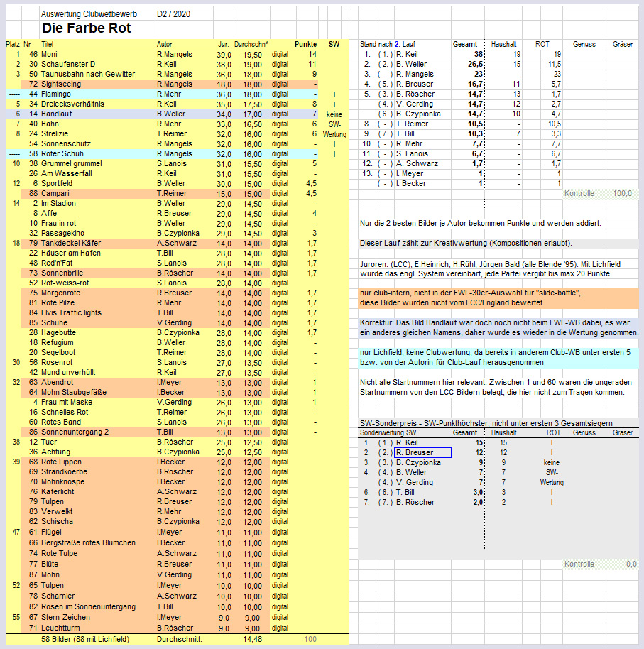Select the average value '14,48' cell

click(x=253, y=639)
